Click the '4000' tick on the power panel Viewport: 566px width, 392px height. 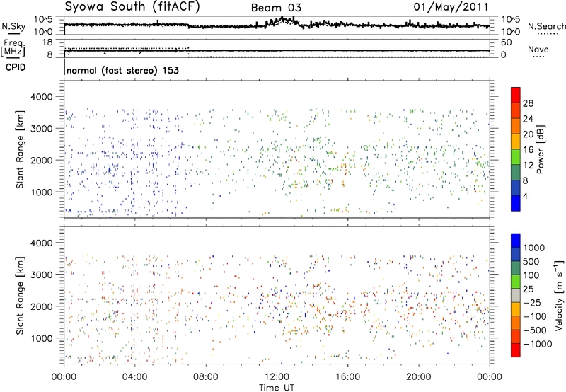[x=41, y=97]
